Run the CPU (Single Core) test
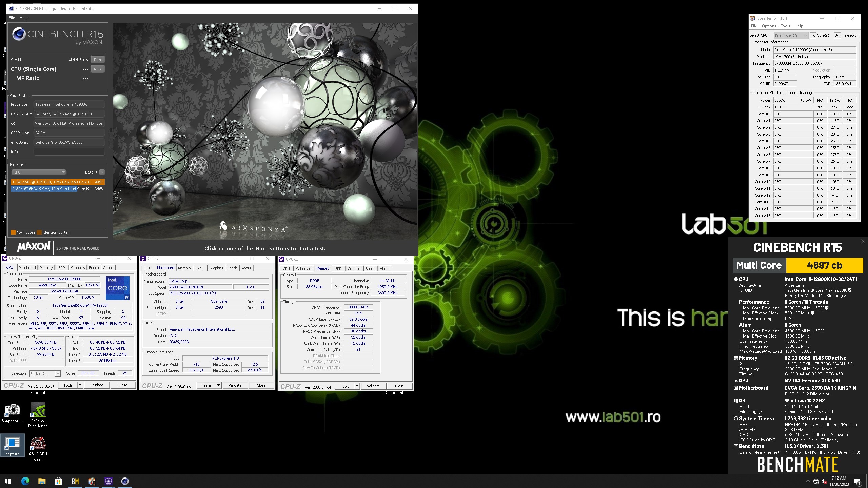Viewport: 868px width, 488px height. (97, 69)
